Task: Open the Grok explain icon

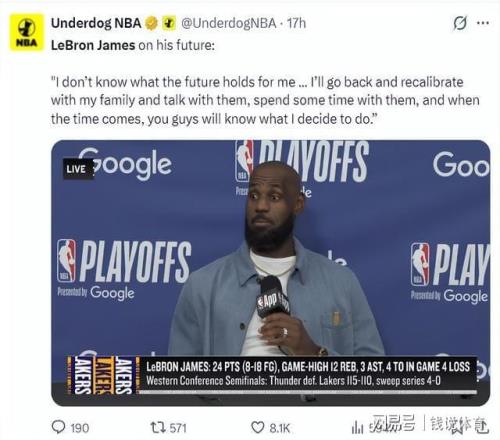Action: (460, 23)
